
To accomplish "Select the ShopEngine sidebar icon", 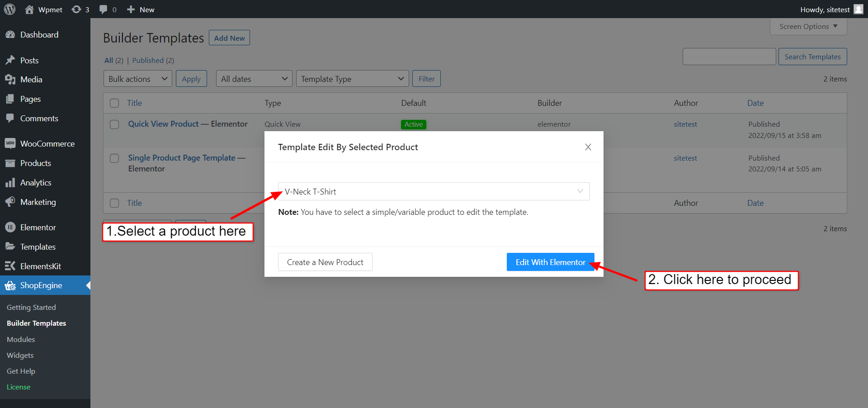I will point(11,285).
